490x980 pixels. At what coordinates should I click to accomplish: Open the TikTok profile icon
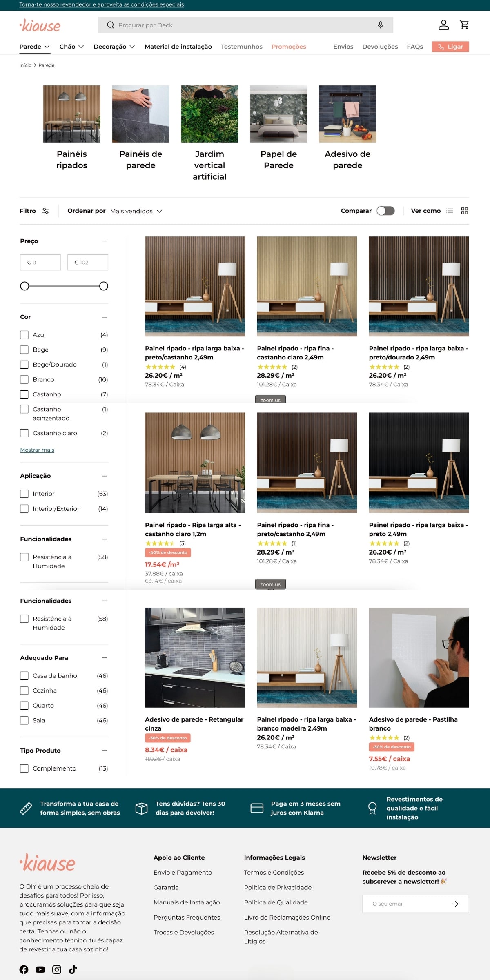(73, 969)
